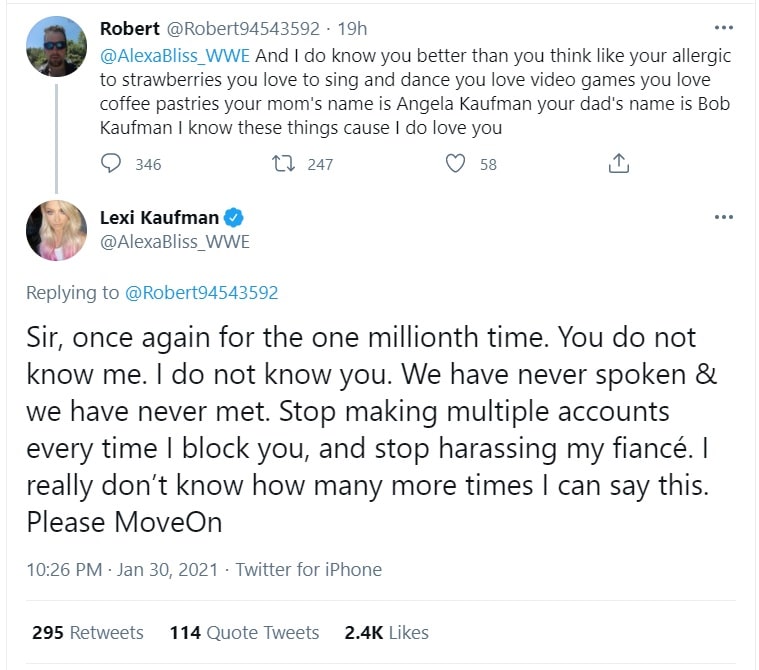759x670 pixels.
Task: Click the Twitter for iPhone source link
Action: (309, 569)
